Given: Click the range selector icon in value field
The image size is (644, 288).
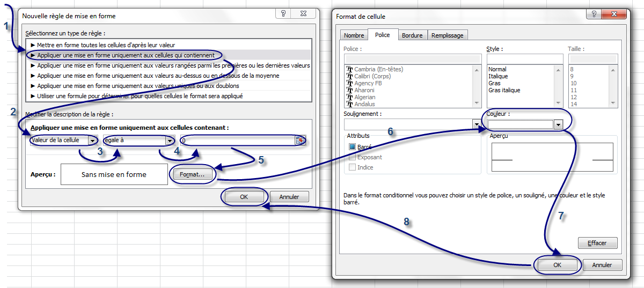Looking at the screenshot, I should [x=300, y=141].
